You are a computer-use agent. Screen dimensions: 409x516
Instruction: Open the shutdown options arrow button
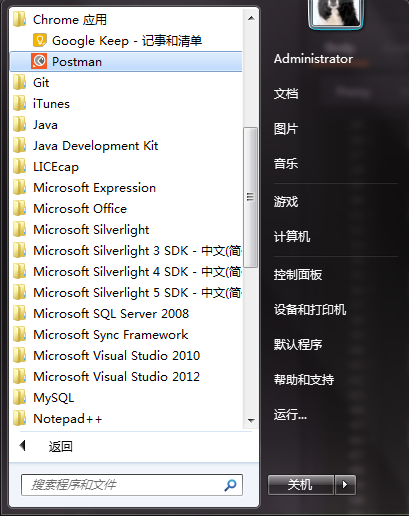tap(345, 485)
